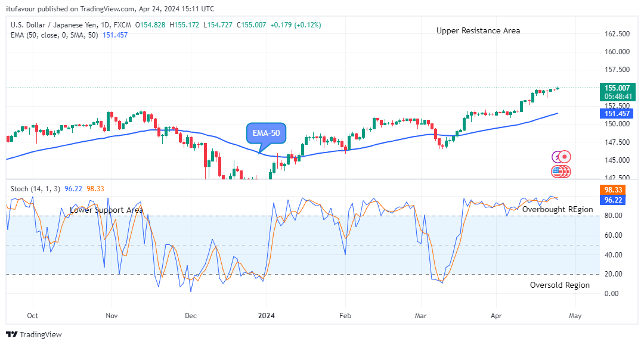Image resolution: width=644 pixels, height=345 pixels.
Task: Click the orange 98.33 stochastic value tag
Action: tap(613, 190)
